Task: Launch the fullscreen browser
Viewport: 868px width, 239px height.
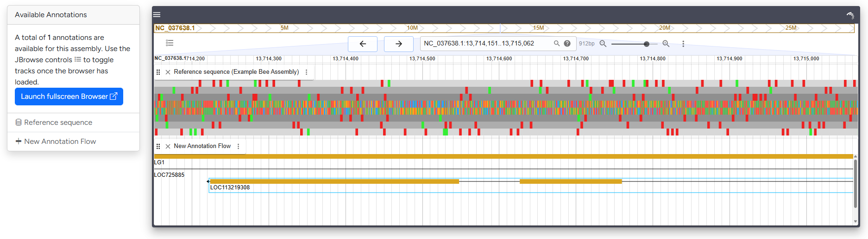Action: click(x=69, y=97)
